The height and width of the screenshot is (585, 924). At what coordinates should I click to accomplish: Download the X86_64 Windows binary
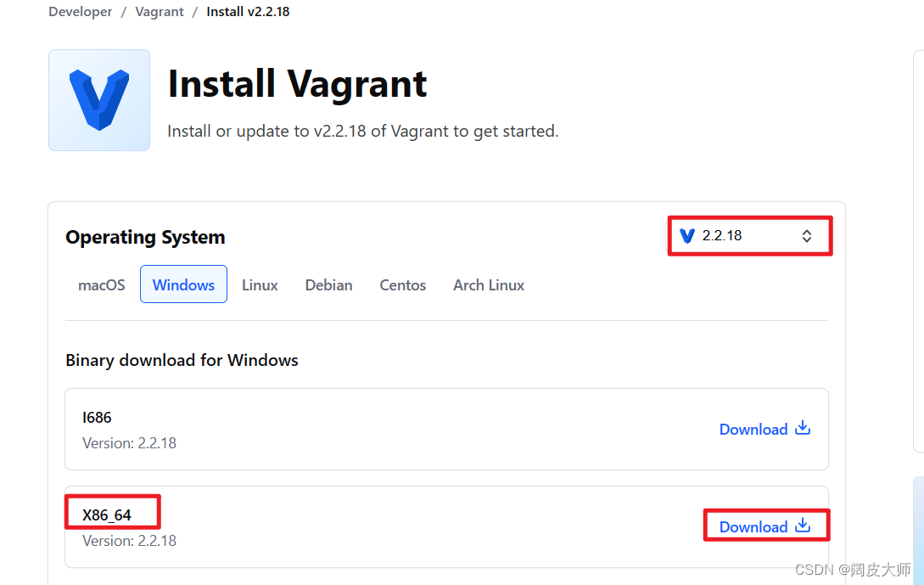[764, 526]
